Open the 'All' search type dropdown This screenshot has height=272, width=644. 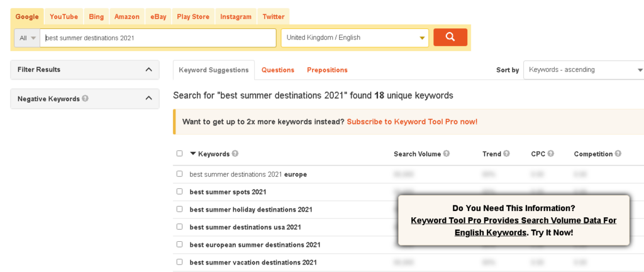[x=27, y=38]
